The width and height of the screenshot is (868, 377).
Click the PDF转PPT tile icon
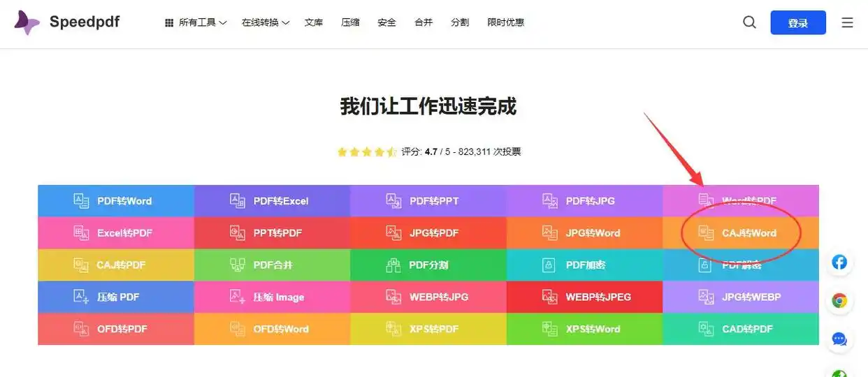click(393, 201)
